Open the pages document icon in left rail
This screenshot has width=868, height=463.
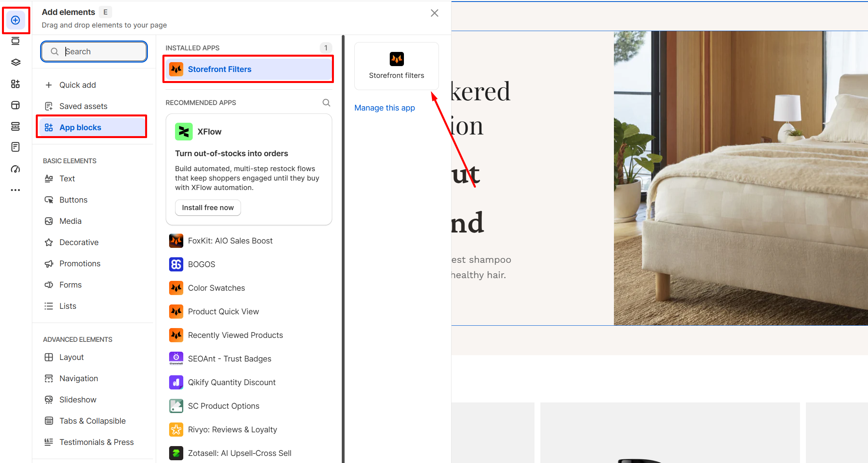click(15, 147)
